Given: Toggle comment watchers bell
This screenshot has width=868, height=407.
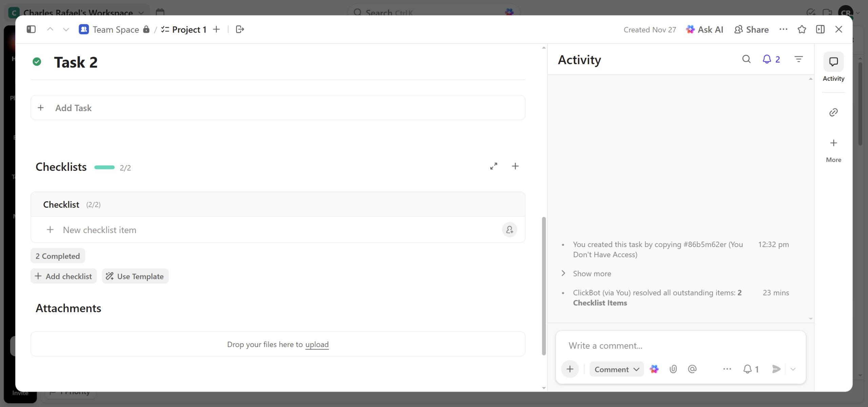Looking at the screenshot, I should (750, 369).
